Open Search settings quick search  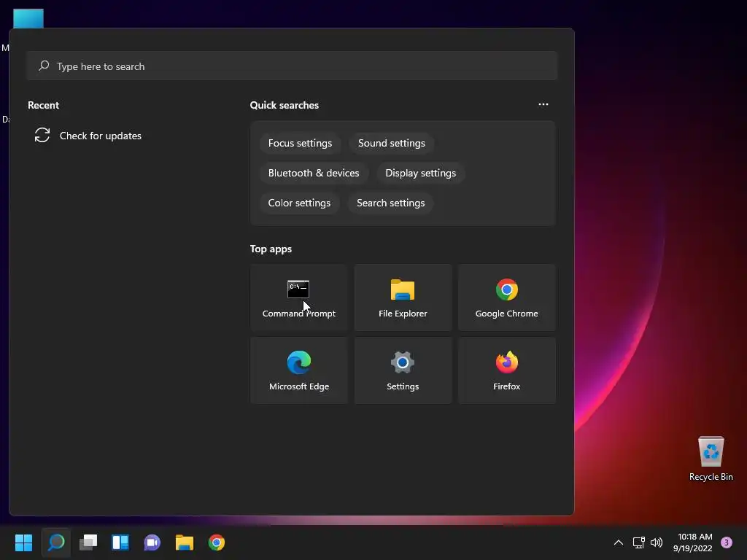pos(391,203)
